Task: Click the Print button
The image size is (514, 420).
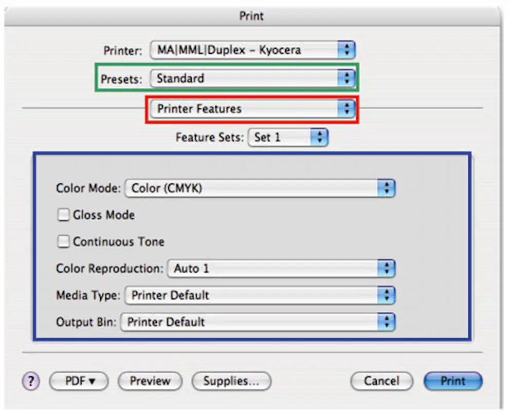Action: coord(453,381)
